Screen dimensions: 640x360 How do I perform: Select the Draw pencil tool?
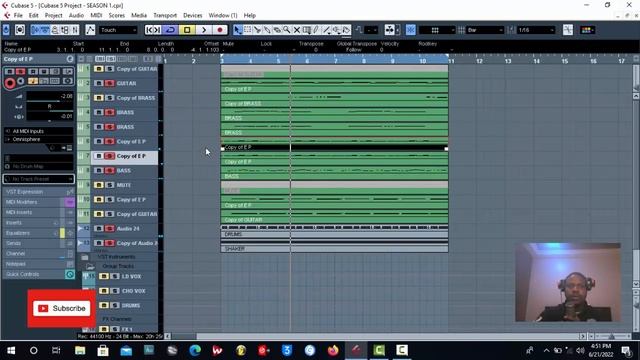coord(316,30)
